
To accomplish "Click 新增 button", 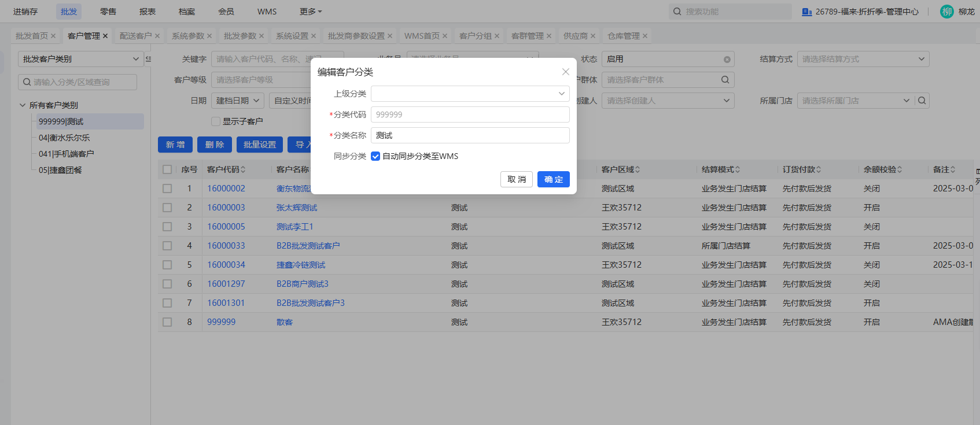I will (x=175, y=145).
